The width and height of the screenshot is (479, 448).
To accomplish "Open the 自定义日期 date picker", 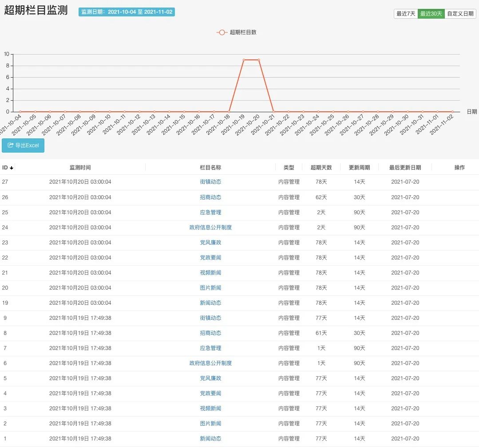I will pyautogui.click(x=460, y=14).
